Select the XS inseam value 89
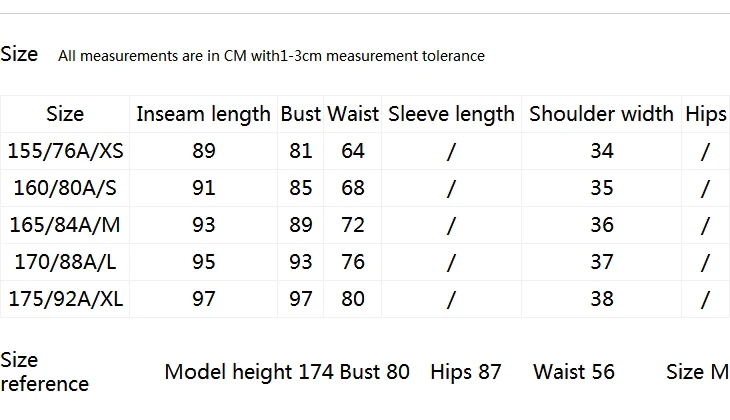The width and height of the screenshot is (730, 420). (x=204, y=151)
